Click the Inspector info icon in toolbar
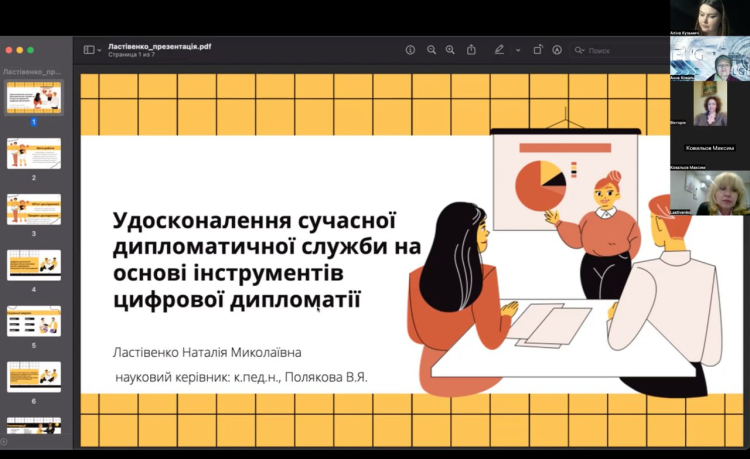 coord(410,50)
